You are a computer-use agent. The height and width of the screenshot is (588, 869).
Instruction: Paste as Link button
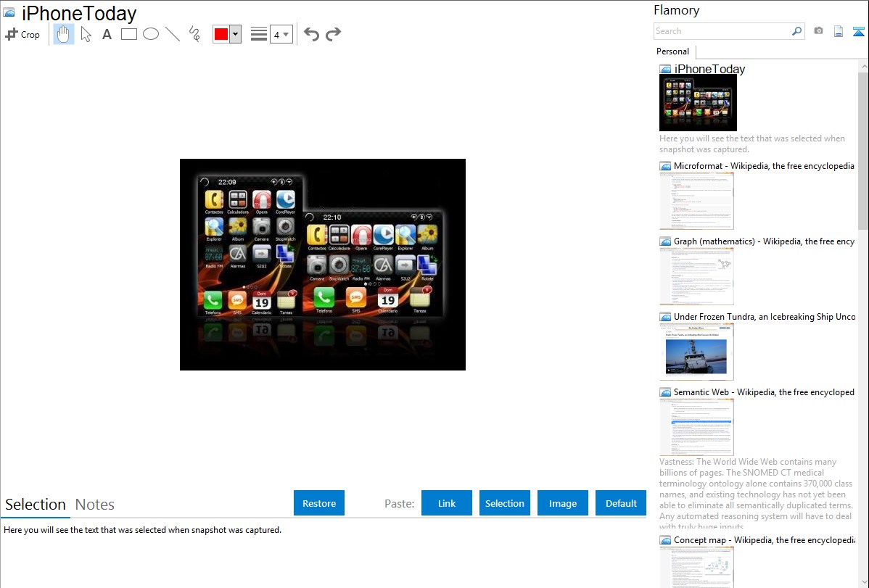(x=447, y=503)
